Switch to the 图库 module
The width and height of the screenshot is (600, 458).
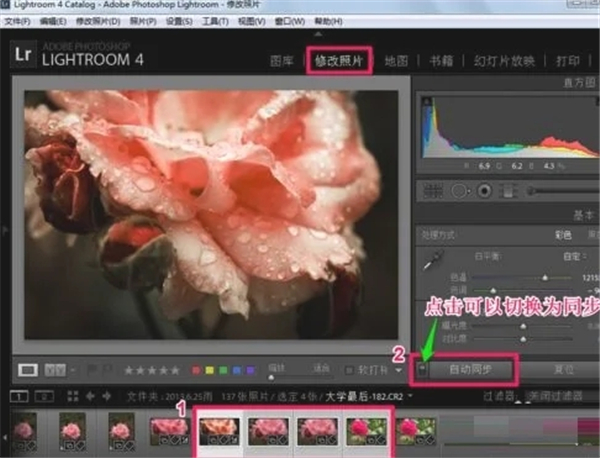pyautogui.click(x=282, y=61)
